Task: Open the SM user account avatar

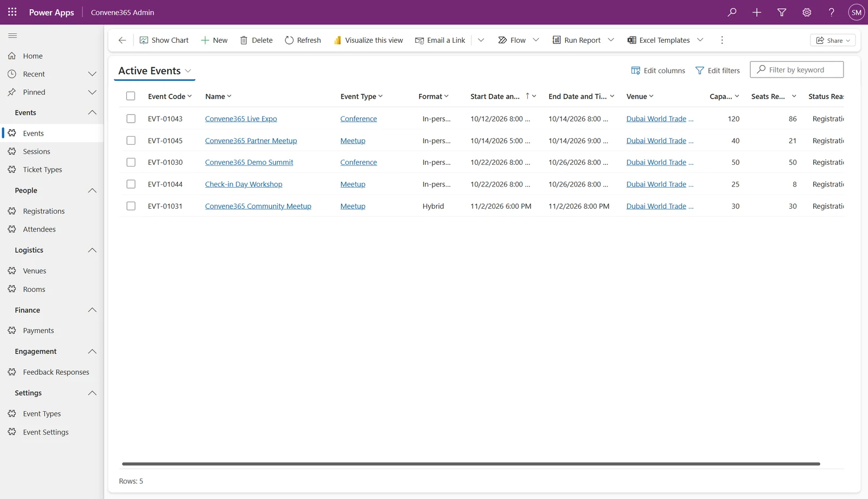Action: pyautogui.click(x=857, y=12)
